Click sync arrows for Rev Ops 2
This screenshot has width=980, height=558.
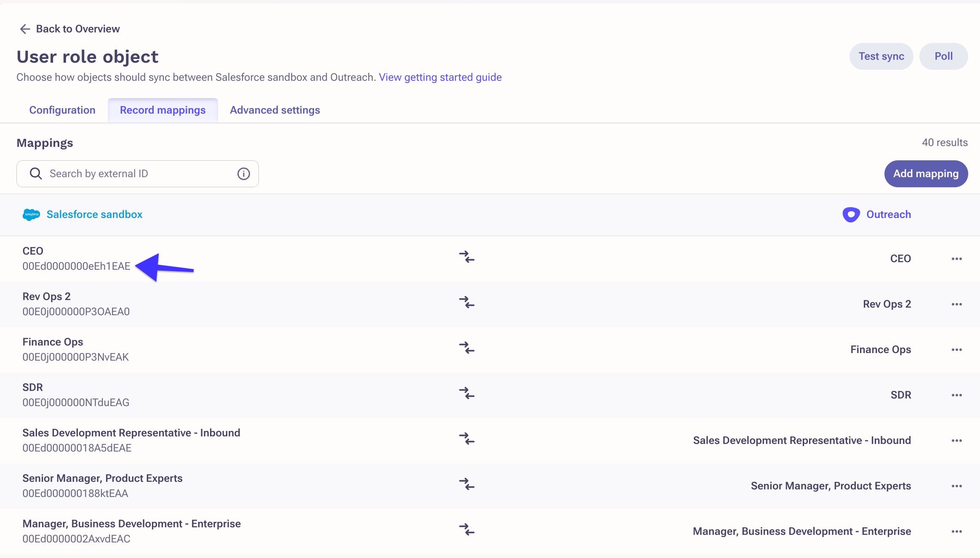click(x=466, y=302)
